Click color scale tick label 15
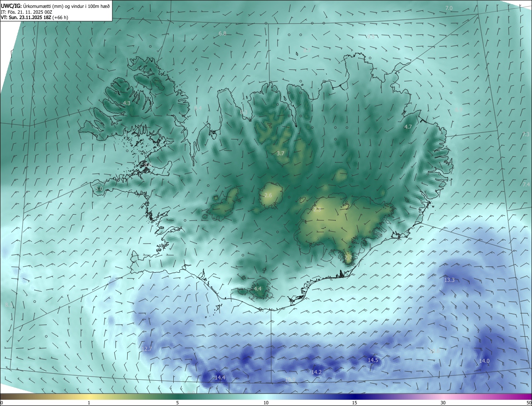 click(x=355, y=403)
